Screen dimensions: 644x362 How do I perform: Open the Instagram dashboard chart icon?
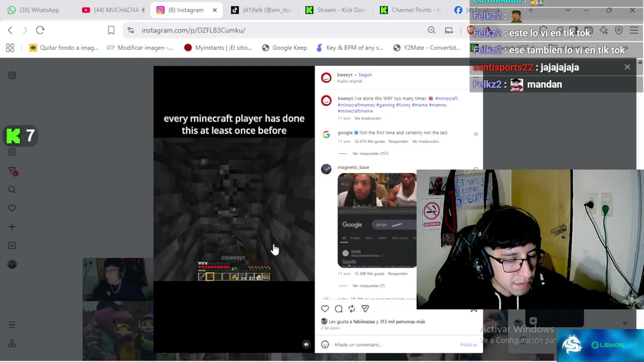[12, 245]
